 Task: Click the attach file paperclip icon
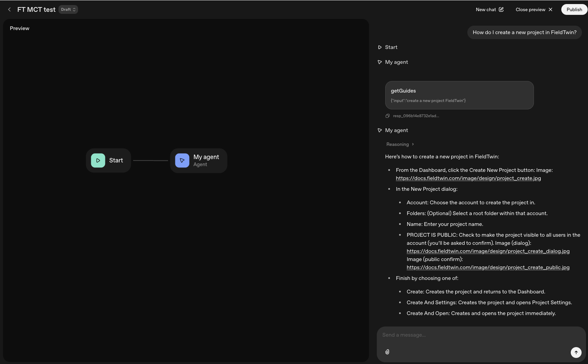tap(387, 352)
